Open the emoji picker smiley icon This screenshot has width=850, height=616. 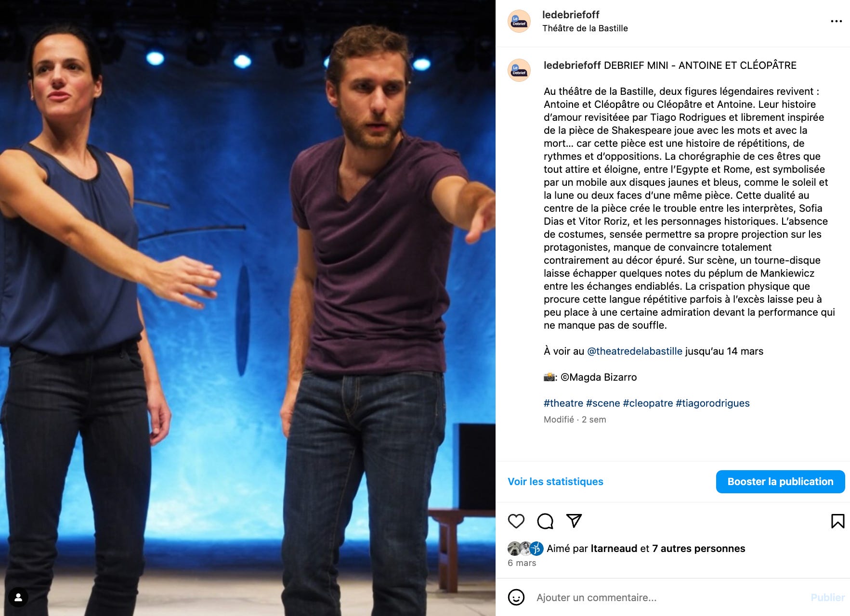pyautogui.click(x=516, y=597)
